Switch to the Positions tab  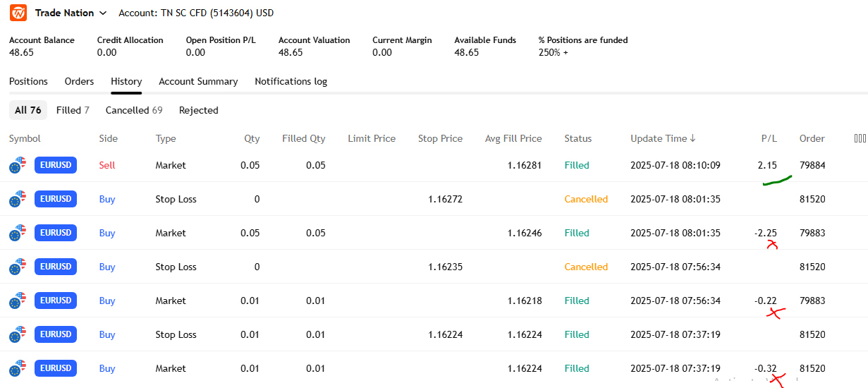[x=28, y=81]
